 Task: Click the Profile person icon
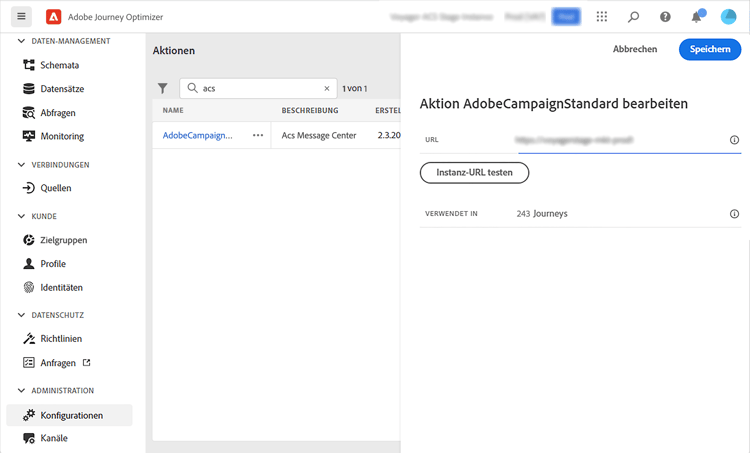coord(29,264)
